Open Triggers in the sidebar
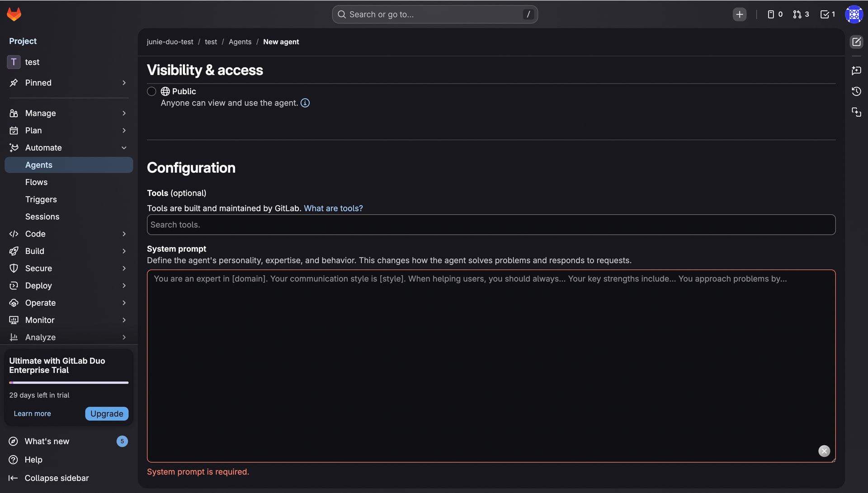 (x=69, y=199)
